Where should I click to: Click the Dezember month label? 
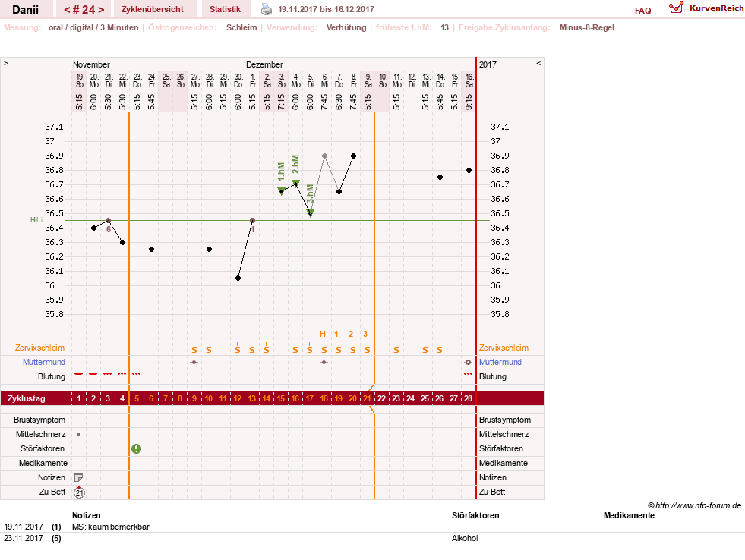pos(264,64)
